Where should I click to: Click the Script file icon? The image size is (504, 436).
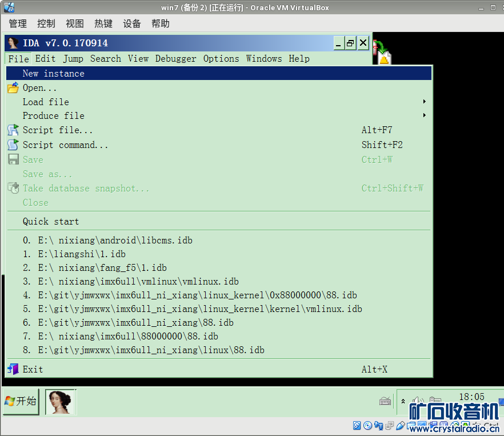point(13,130)
